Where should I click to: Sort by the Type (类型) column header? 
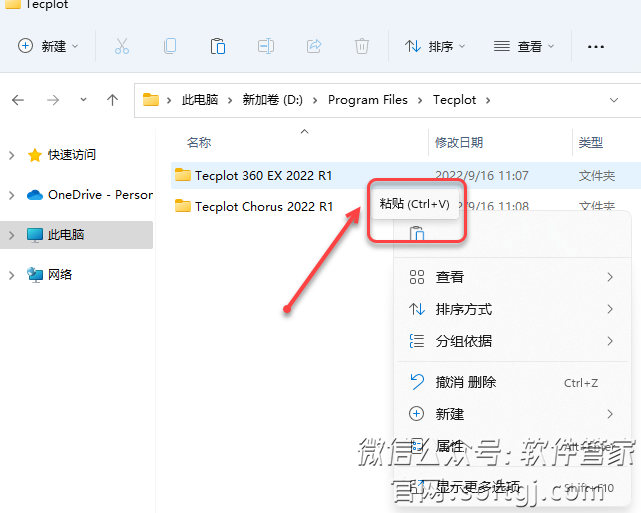coord(591,143)
